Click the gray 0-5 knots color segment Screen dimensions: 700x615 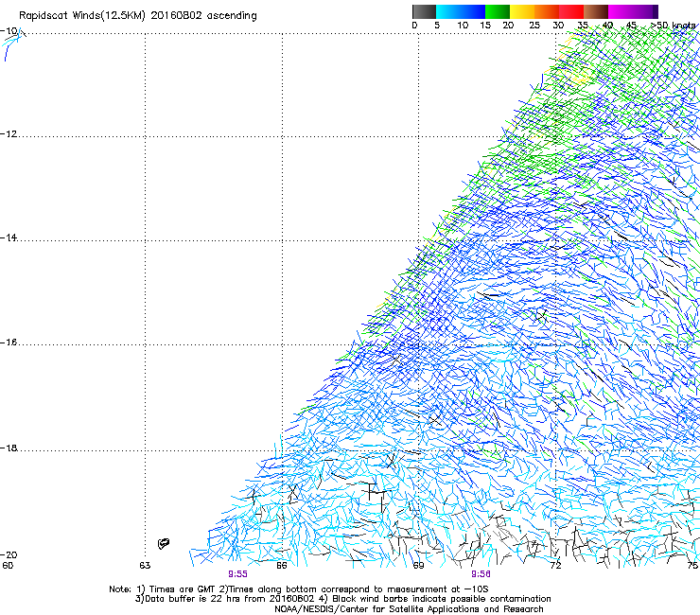pyautogui.click(x=424, y=11)
